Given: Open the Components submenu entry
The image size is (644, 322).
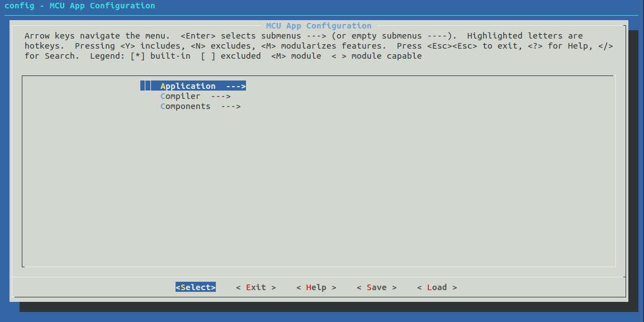Looking at the screenshot, I should coord(201,106).
